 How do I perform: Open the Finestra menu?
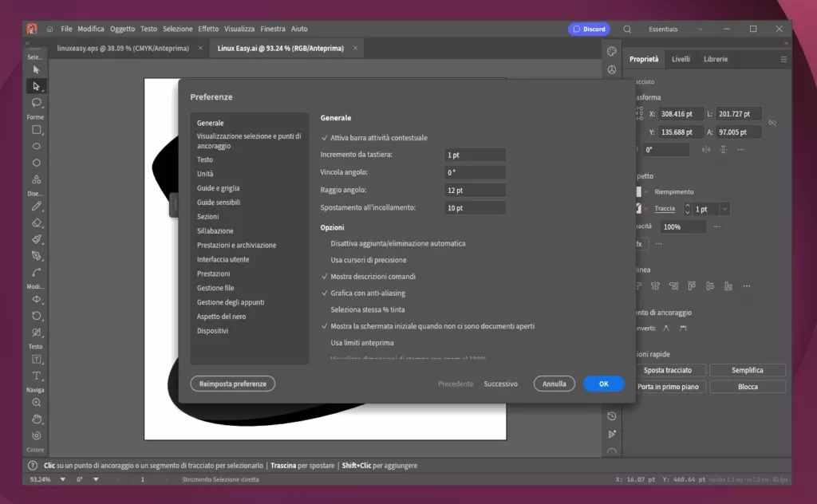point(273,30)
